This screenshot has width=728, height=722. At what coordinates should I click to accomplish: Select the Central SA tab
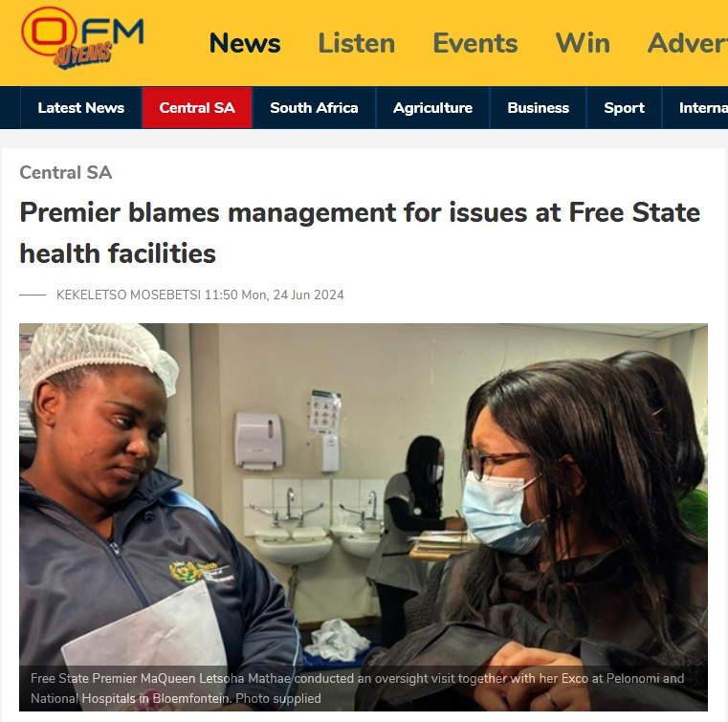click(x=197, y=108)
